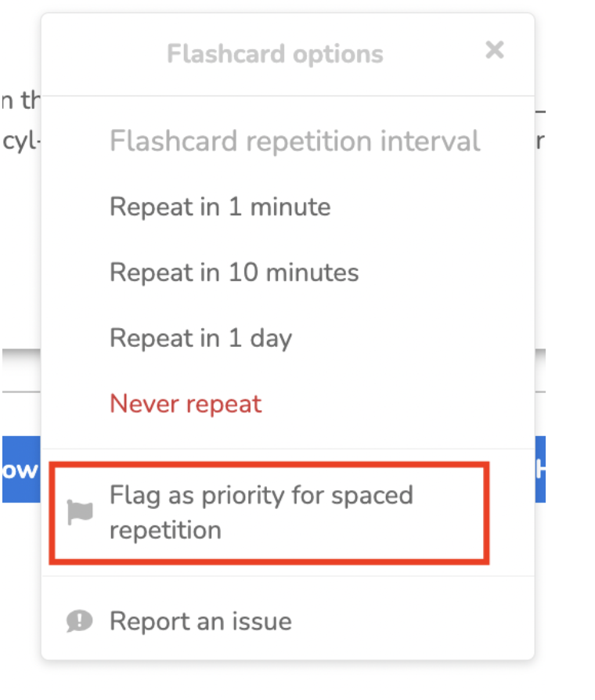Click the cut-off flashcard text behind dialog's top-left
Image resolution: width=595 pixels, height=700 pixels.
[20, 101]
